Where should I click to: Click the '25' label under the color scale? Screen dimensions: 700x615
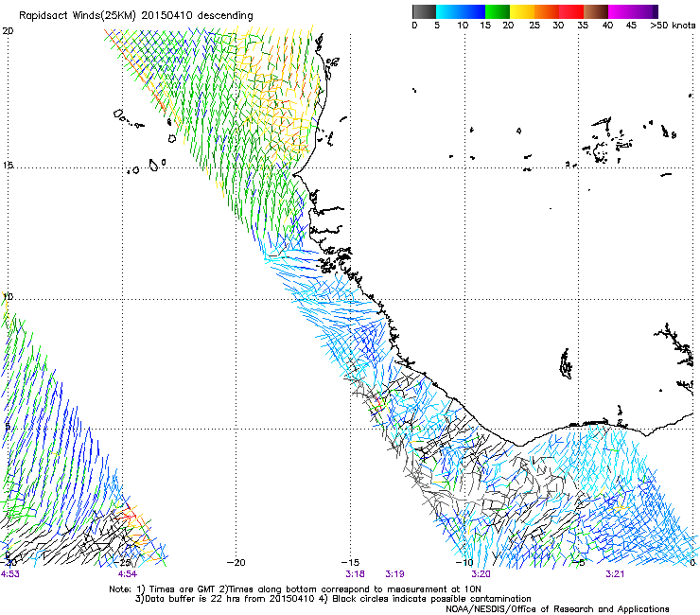click(534, 26)
